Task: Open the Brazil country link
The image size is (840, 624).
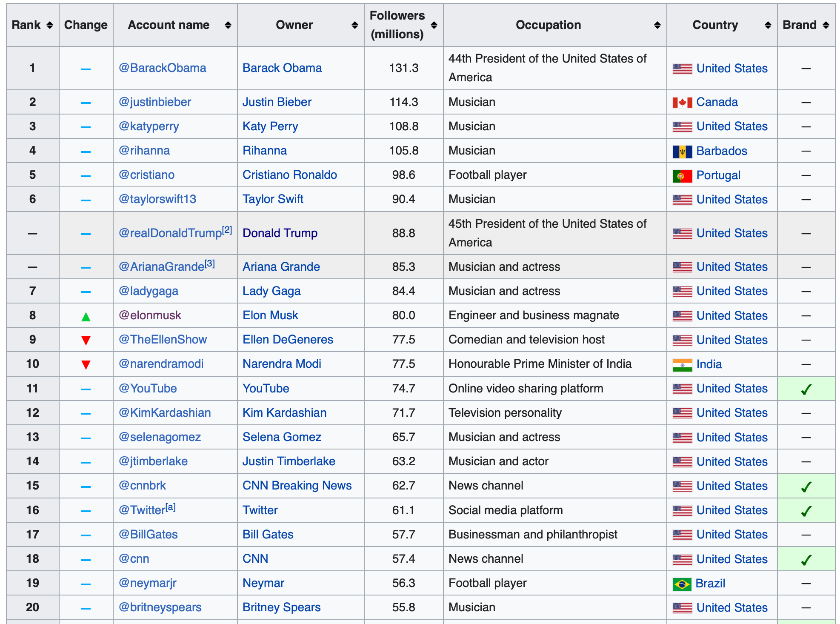Action: click(x=710, y=584)
